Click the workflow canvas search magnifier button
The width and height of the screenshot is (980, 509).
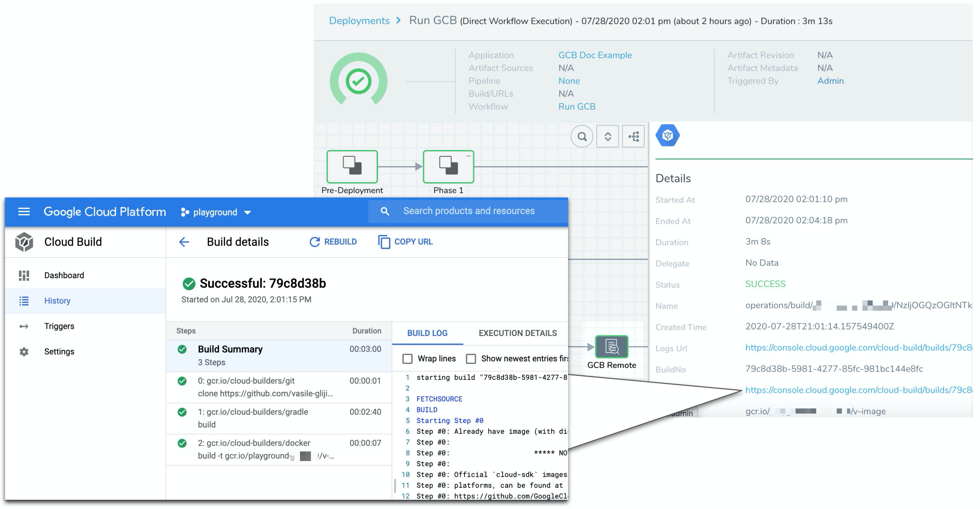582,136
